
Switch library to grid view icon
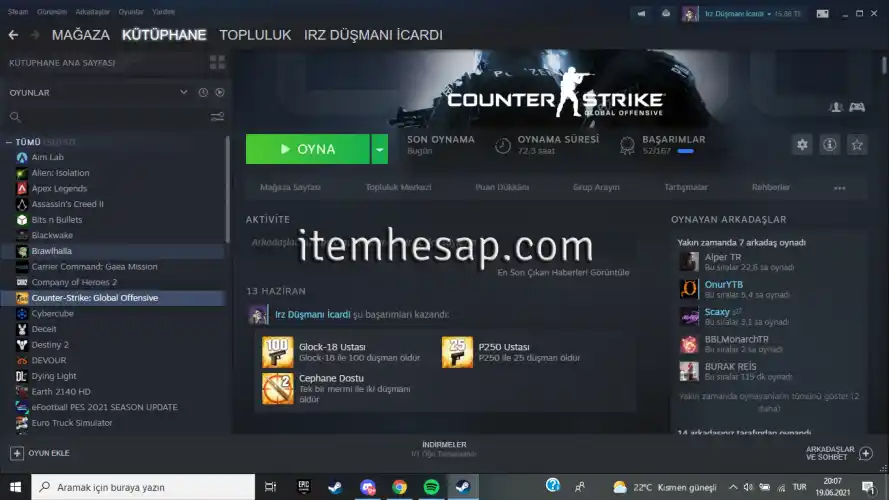coord(217,62)
